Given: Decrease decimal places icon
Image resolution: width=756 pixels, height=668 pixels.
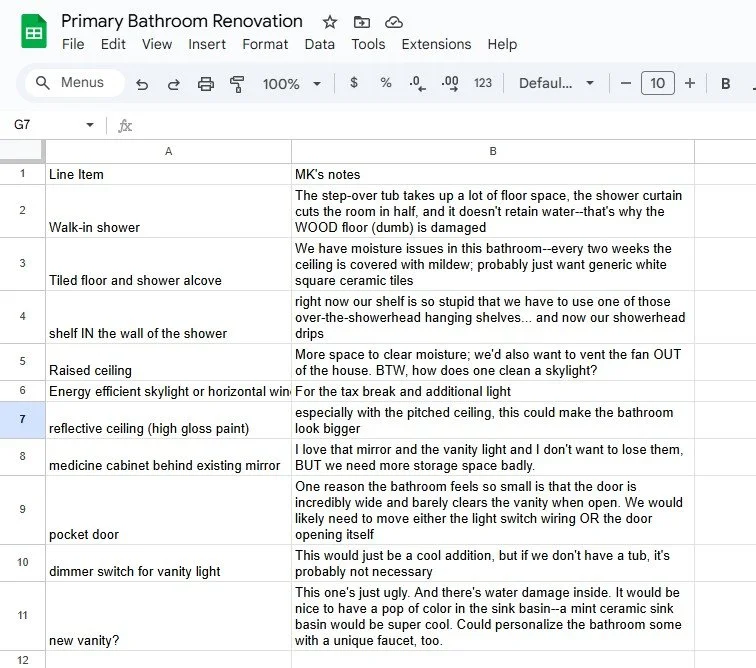Looking at the screenshot, I should tap(417, 83).
